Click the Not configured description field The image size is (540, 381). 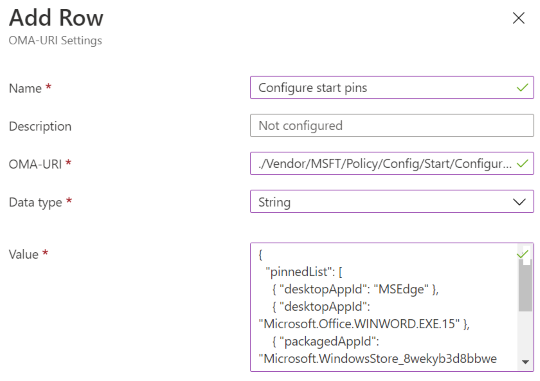tap(392, 126)
